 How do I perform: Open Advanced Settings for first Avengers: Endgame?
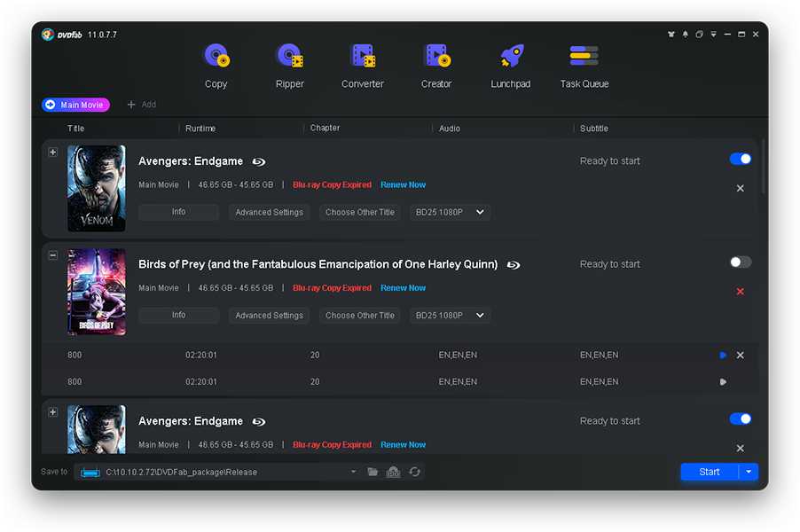(x=269, y=212)
